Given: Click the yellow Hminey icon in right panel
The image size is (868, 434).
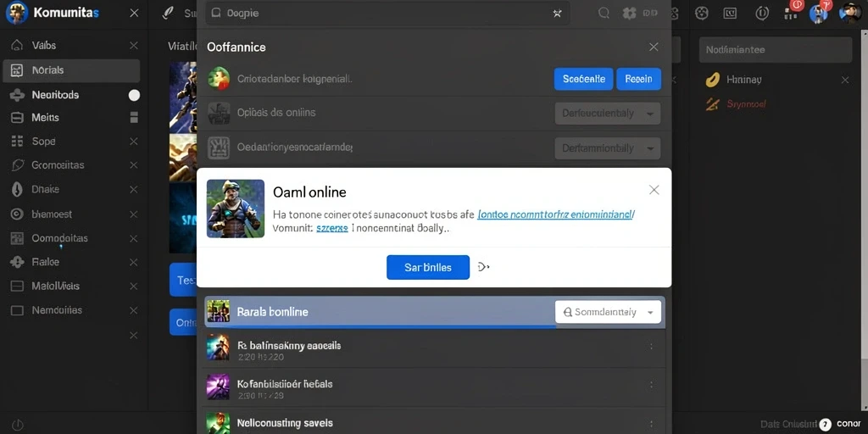Looking at the screenshot, I should pos(712,81).
